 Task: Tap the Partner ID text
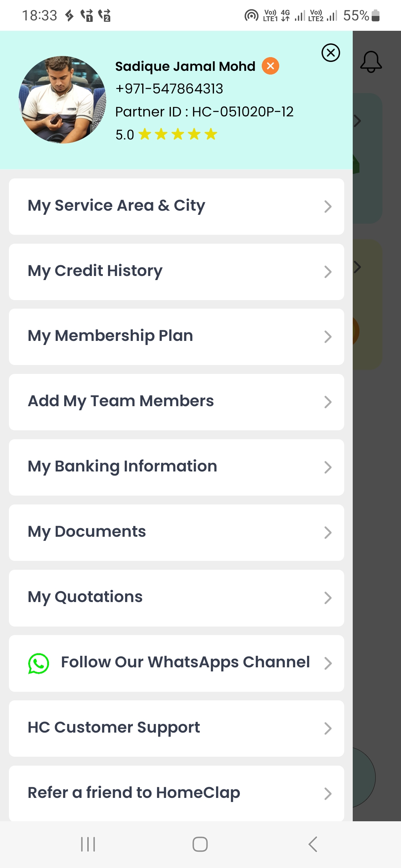click(x=204, y=112)
